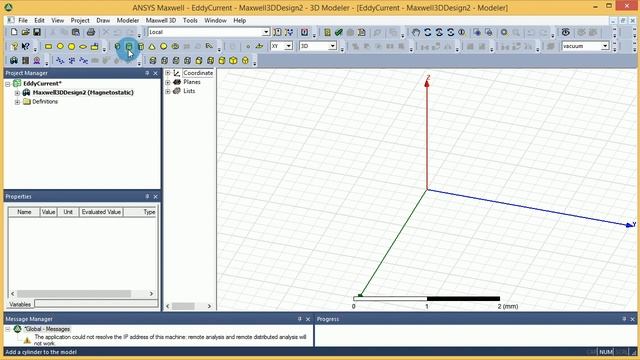
Task: Select the Draw Line polyline tool
Action: coord(60,60)
